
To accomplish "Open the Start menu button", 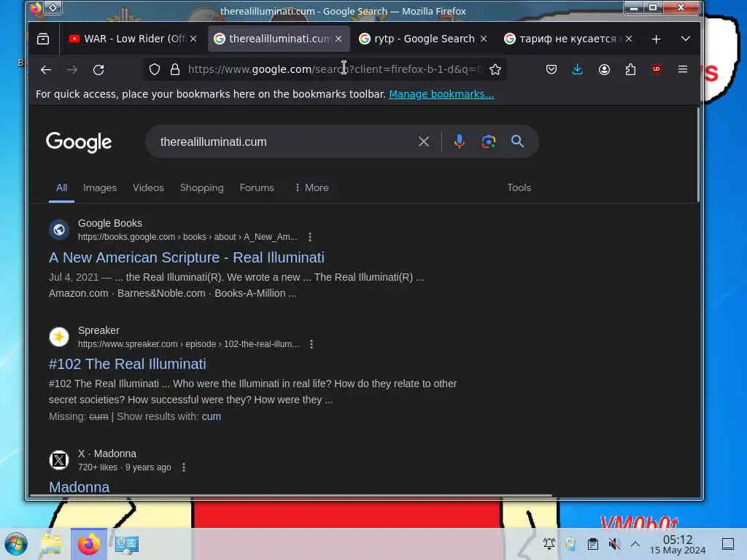I will coord(16,544).
